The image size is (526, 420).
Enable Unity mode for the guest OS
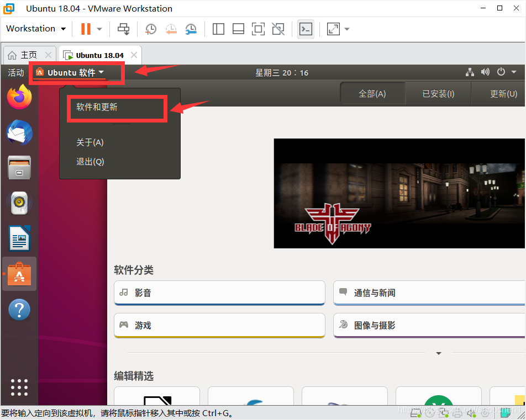278,29
